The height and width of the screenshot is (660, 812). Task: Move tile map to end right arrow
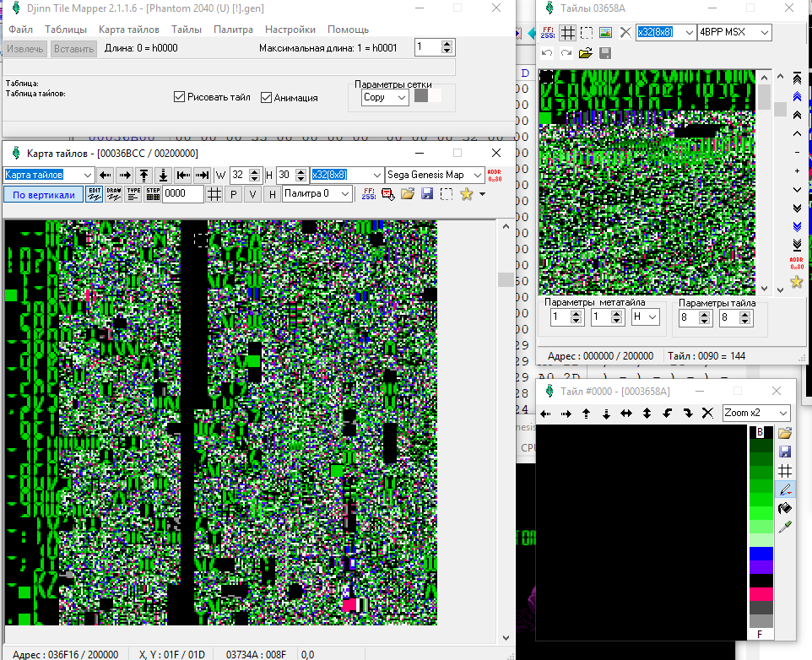point(202,175)
